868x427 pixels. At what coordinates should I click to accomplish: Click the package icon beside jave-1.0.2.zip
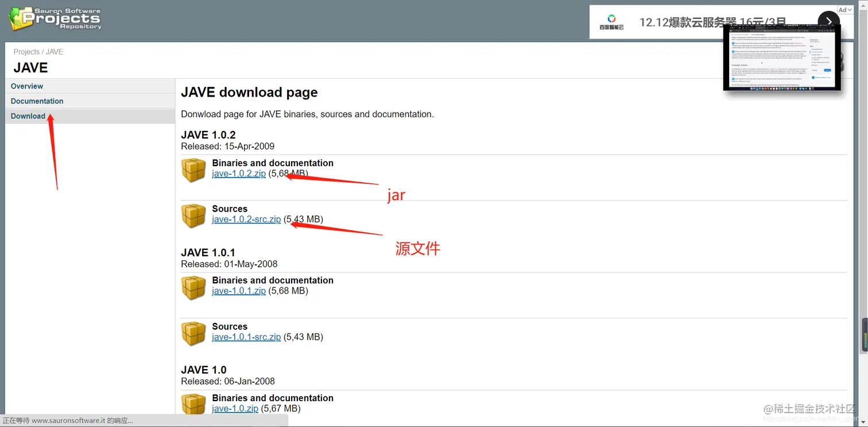[193, 170]
